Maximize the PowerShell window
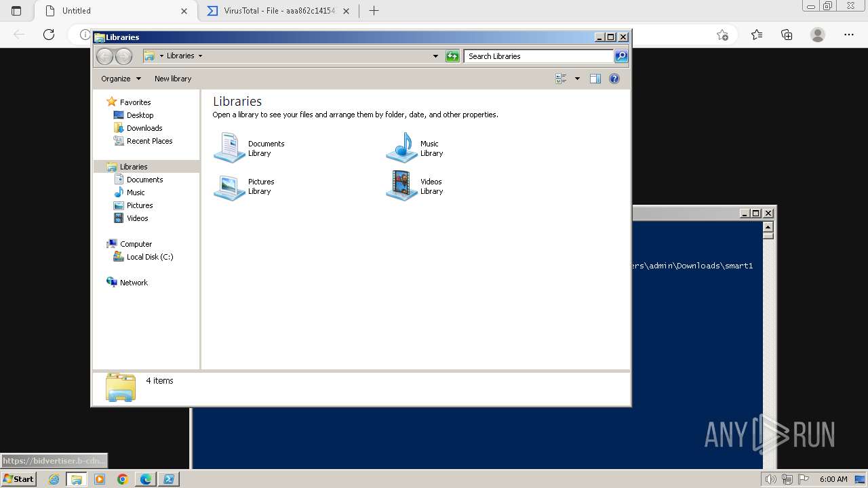This screenshot has height=488, width=868. [756, 213]
